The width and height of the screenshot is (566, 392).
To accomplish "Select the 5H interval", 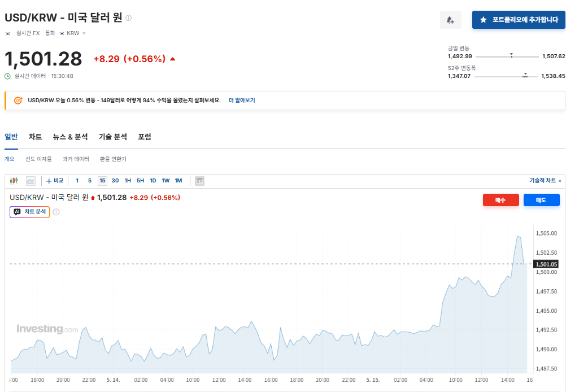I will 141,181.
